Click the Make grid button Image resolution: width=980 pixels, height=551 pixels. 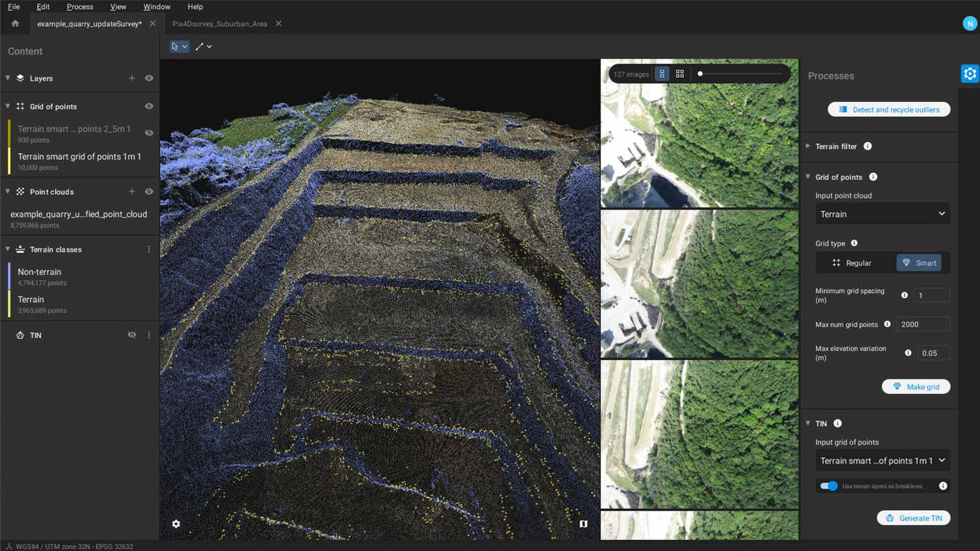(916, 387)
